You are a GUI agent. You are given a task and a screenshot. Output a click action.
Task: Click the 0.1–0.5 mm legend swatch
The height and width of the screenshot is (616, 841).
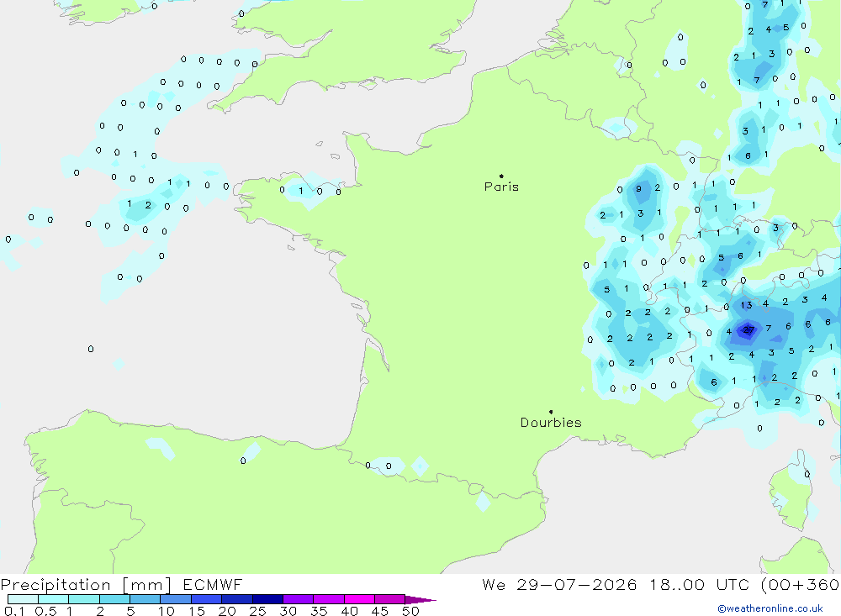(x=23, y=599)
